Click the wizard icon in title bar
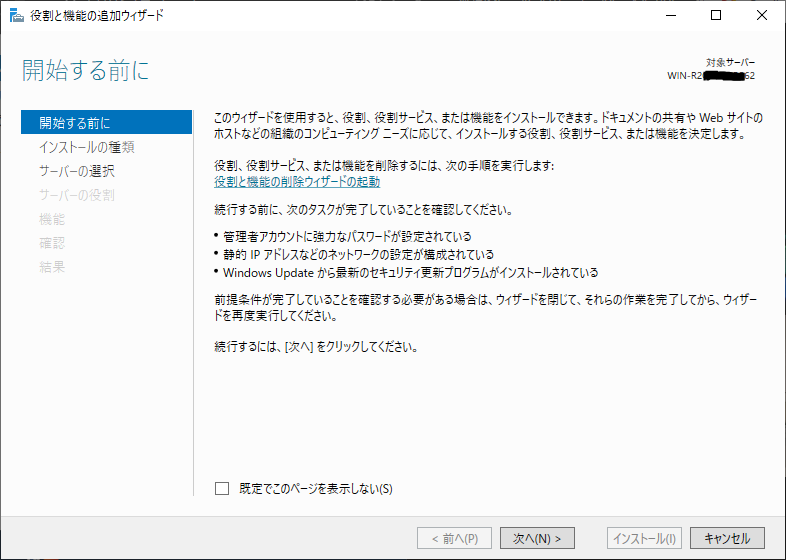786x560 pixels. (x=16, y=16)
